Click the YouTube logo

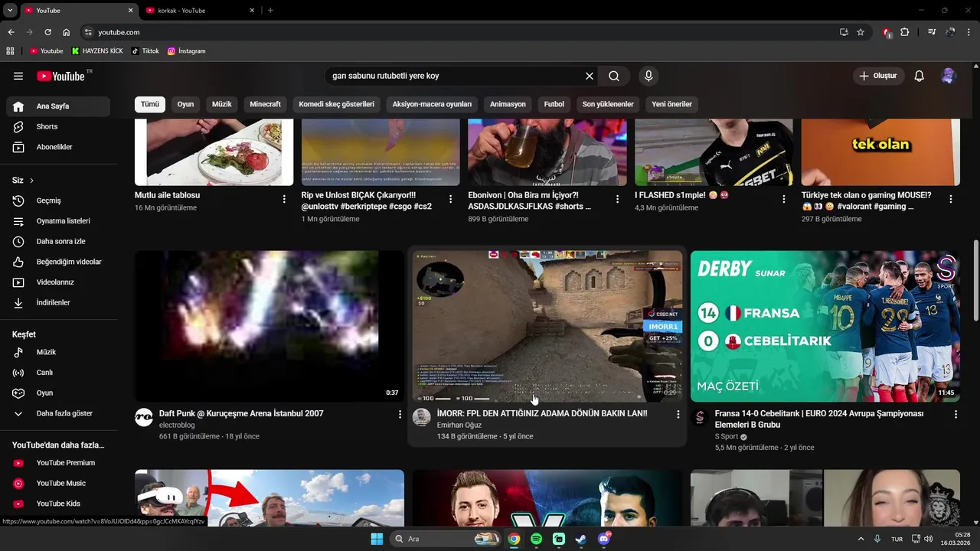tap(60, 76)
